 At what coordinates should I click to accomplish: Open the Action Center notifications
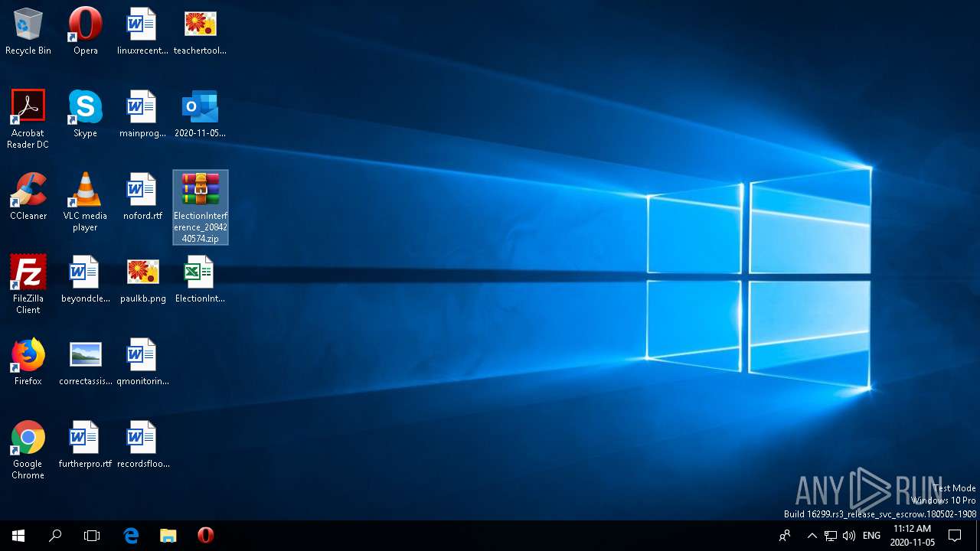[x=955, y=536]
